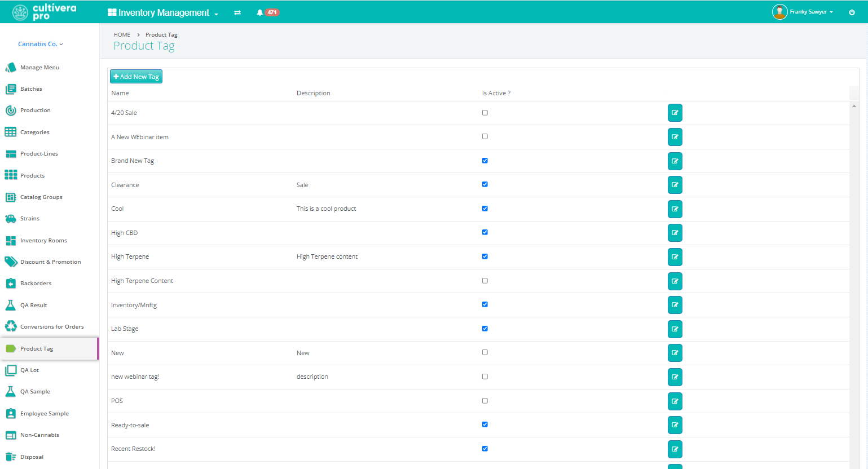The image size is (868, 469).
Task: Open QA Result from the sidebar
Action: click(33, 306)
